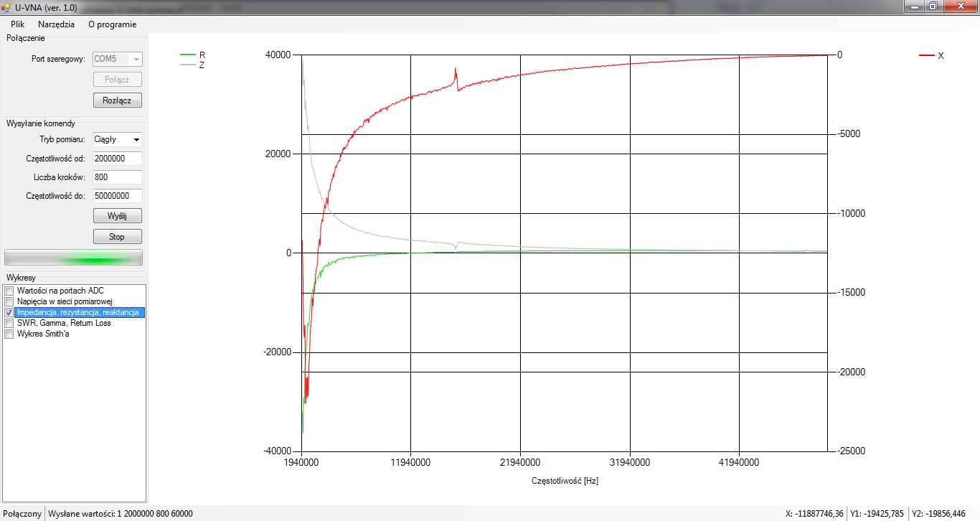The height and width of the screenshot is (521, 980).
Task: Open the Narzędzia menu
Action: (x=56, y=24)
